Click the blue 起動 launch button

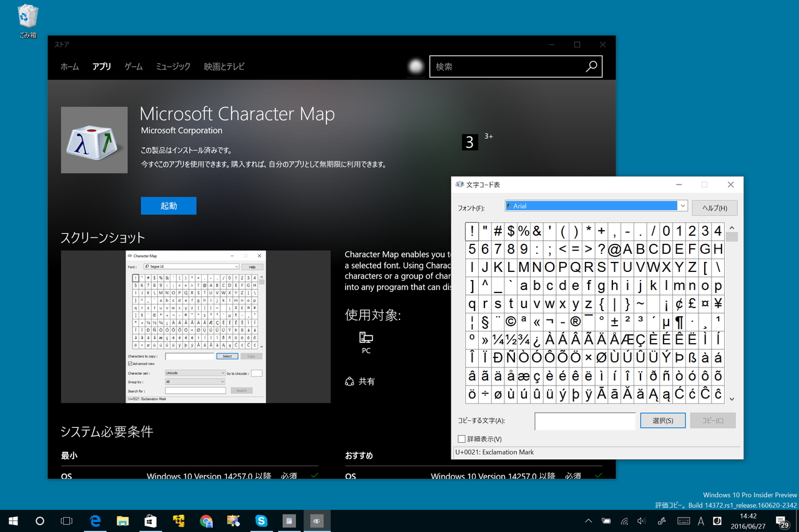pyautogui.click(x=169, y=206)
